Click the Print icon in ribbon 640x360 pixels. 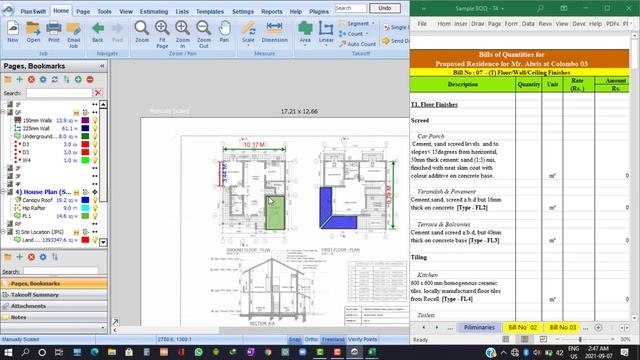(x=53, y=31)
